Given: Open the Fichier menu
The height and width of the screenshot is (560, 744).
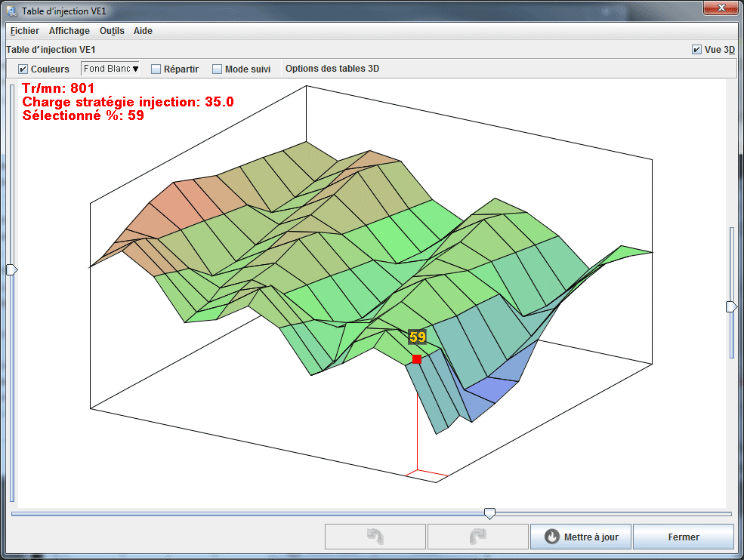Looking at the screenshot, I should 25,31.
